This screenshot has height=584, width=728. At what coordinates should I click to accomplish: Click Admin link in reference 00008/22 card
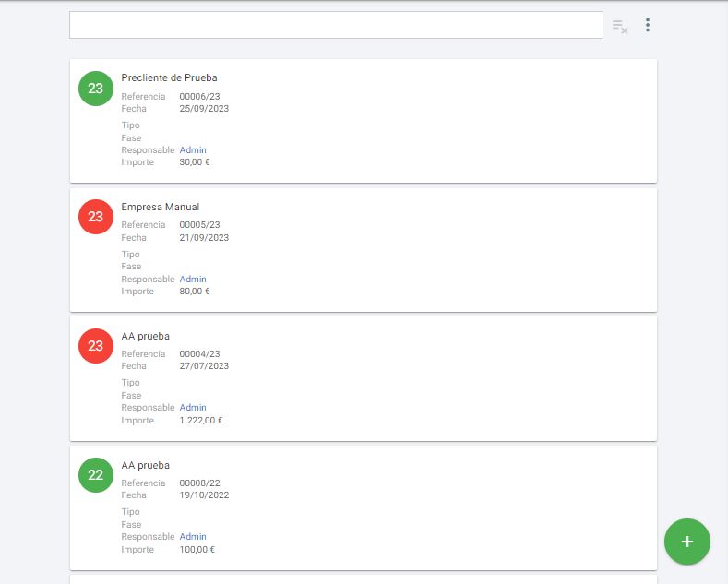tap(193, 537)
